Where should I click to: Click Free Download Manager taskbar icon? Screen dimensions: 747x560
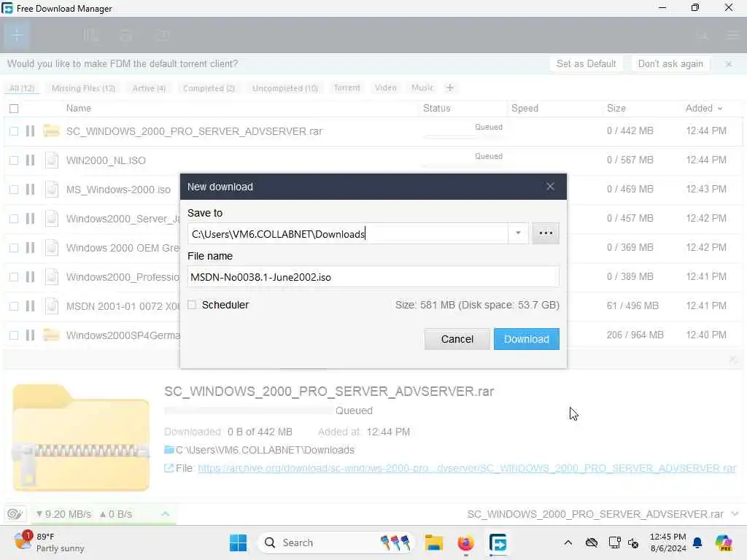point(498,542)
